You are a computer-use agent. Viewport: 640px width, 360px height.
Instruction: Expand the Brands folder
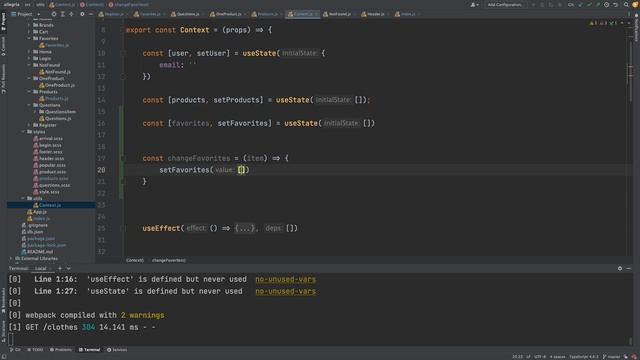point(29,25)
